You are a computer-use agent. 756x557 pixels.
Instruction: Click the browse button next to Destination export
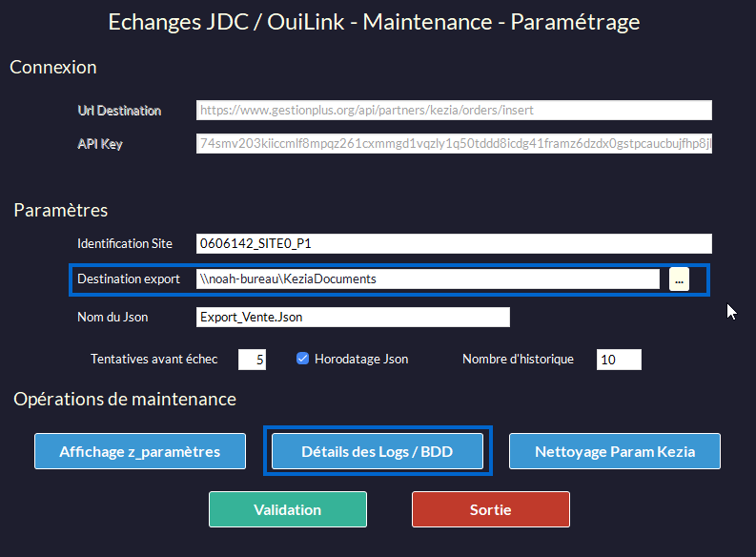[679, 279]
